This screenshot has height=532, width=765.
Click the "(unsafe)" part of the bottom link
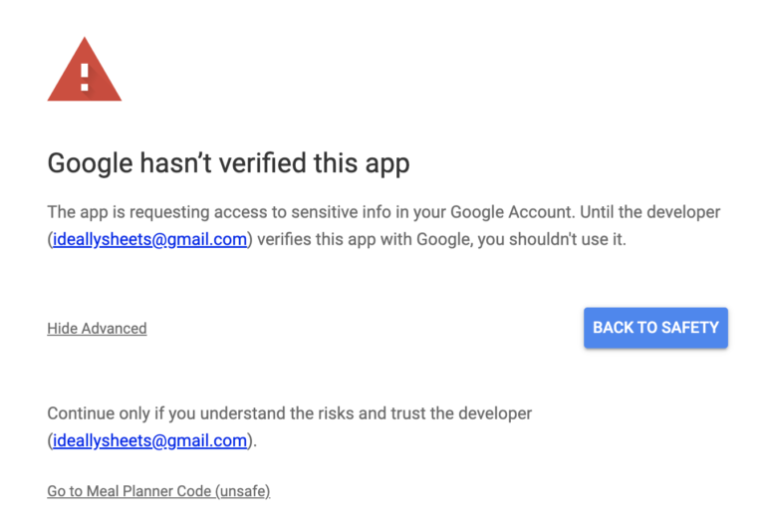[244, 491]
